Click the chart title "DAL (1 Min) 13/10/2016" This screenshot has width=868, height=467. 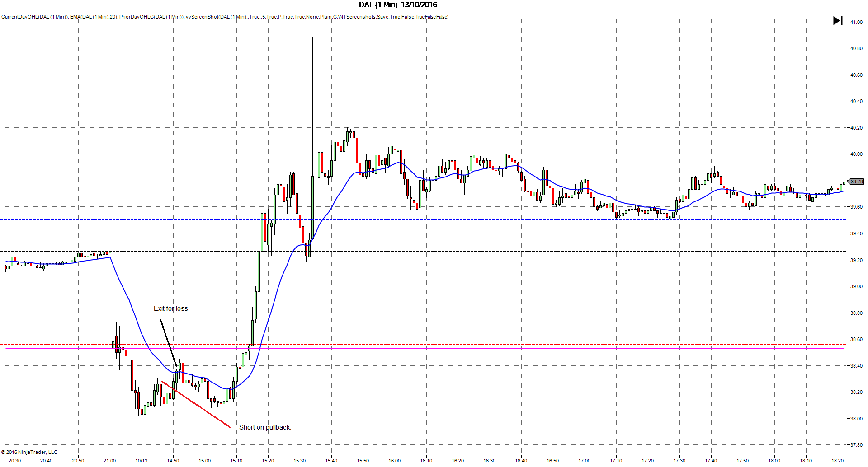point(398,5)
